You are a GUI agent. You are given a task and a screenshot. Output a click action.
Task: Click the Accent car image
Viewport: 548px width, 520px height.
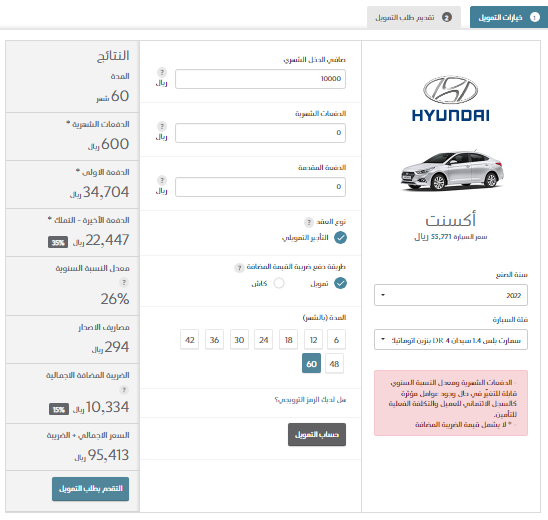[x=452, y=171]
